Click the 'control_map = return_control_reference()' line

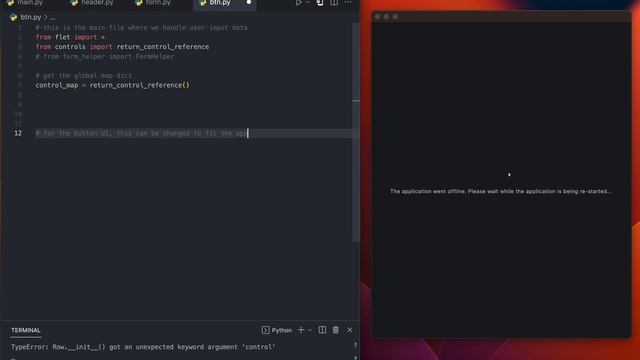coord(113,85)
